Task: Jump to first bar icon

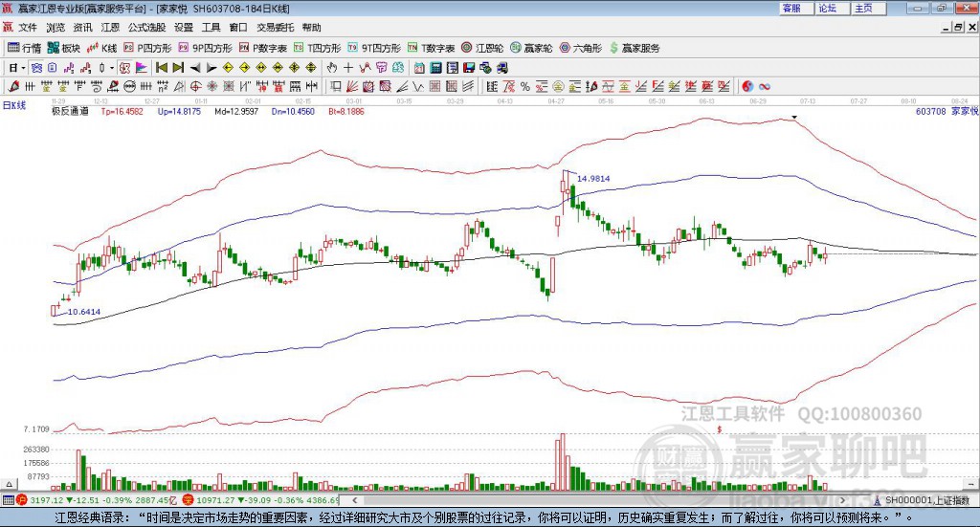Action: pos(162,68)
